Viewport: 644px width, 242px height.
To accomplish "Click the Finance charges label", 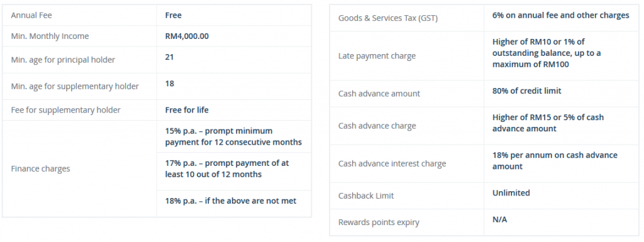I will click(40, 168).
